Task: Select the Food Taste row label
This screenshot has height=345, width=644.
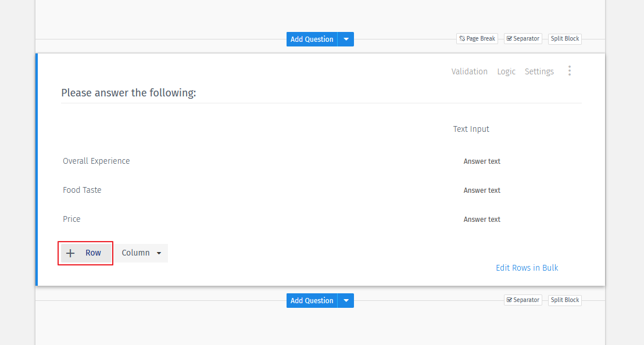Action: [82, 190]
